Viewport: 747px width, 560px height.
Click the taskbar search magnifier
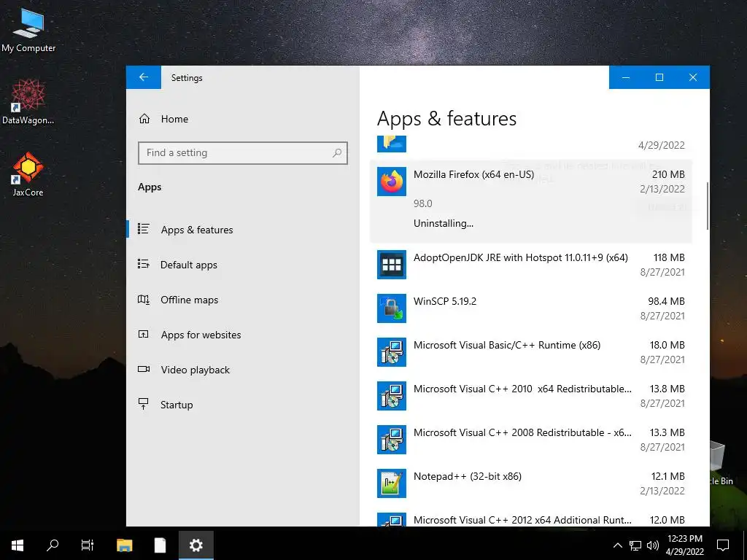[53, 545]
